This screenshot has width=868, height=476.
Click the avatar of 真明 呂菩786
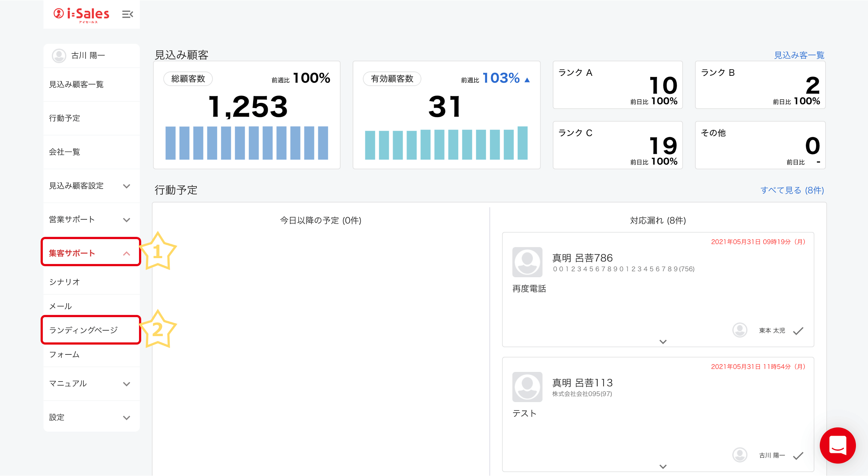pyautogui.click(x=527, y=262)
